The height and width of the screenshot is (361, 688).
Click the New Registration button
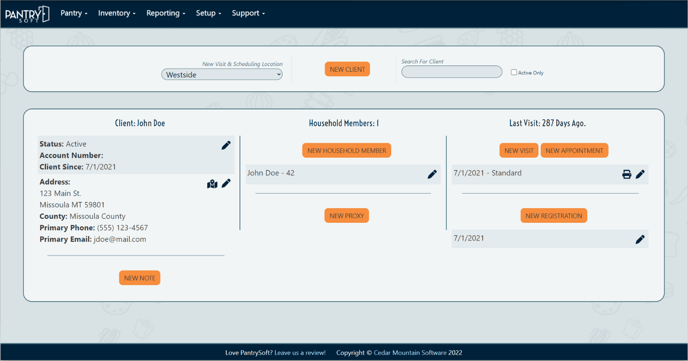click(x=554, y=215)
